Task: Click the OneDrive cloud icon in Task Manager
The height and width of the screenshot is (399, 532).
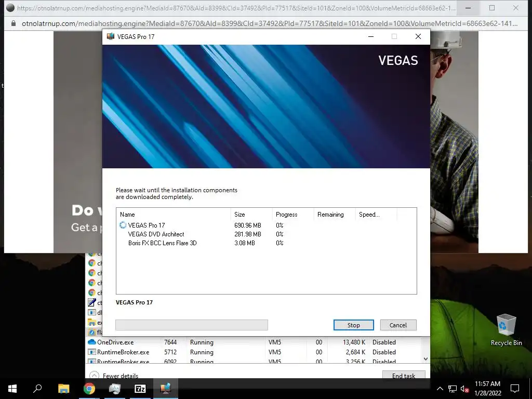Action: (x=91, y=342)
